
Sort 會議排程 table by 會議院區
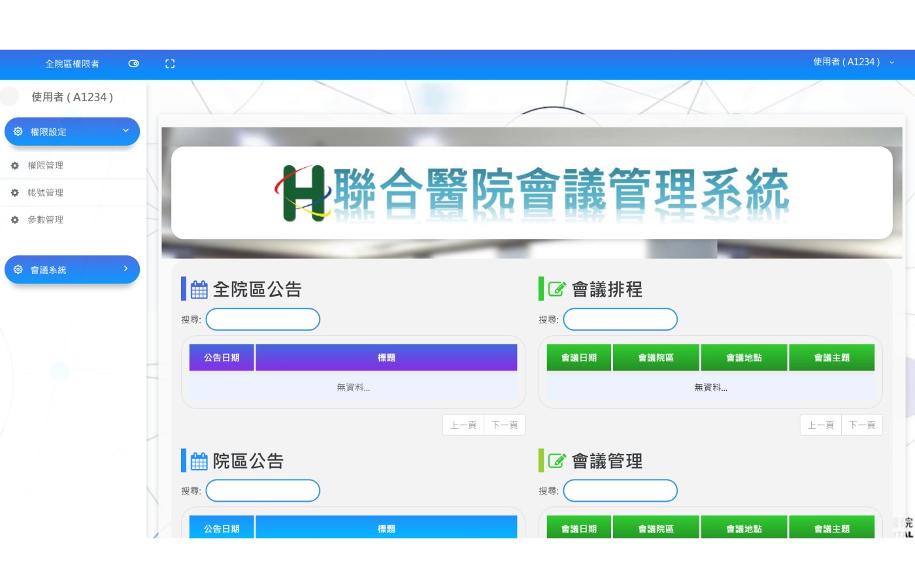click(656, 357)
